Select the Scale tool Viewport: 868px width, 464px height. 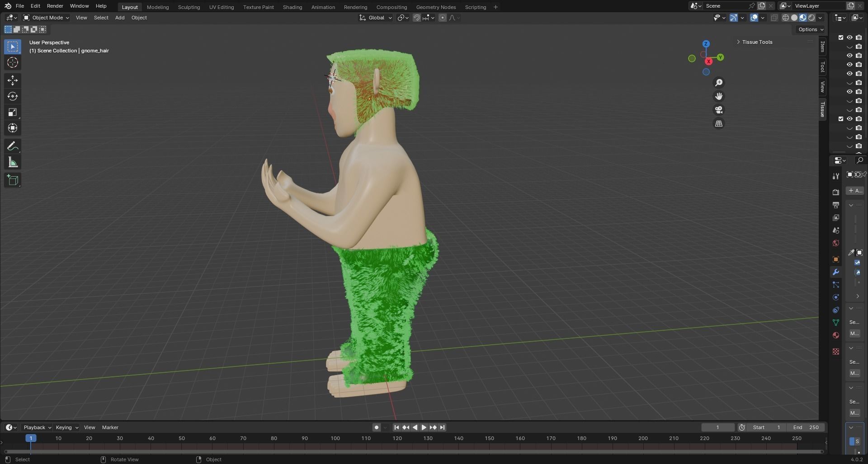pos(13,112)
